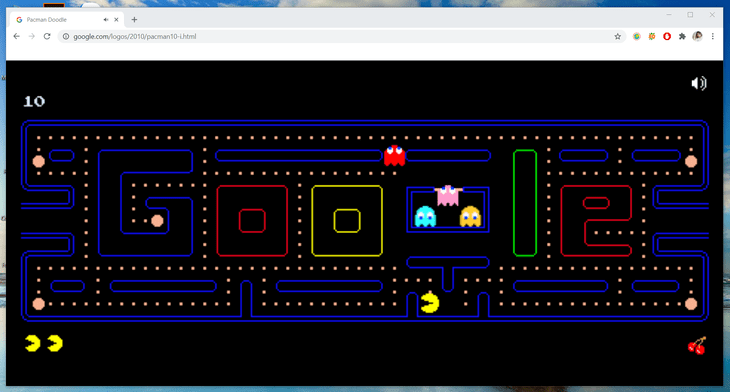Viewport: 730px width, 392px height.
Task: Open the orange flower extension icon
Action: (x=652, y=36)
